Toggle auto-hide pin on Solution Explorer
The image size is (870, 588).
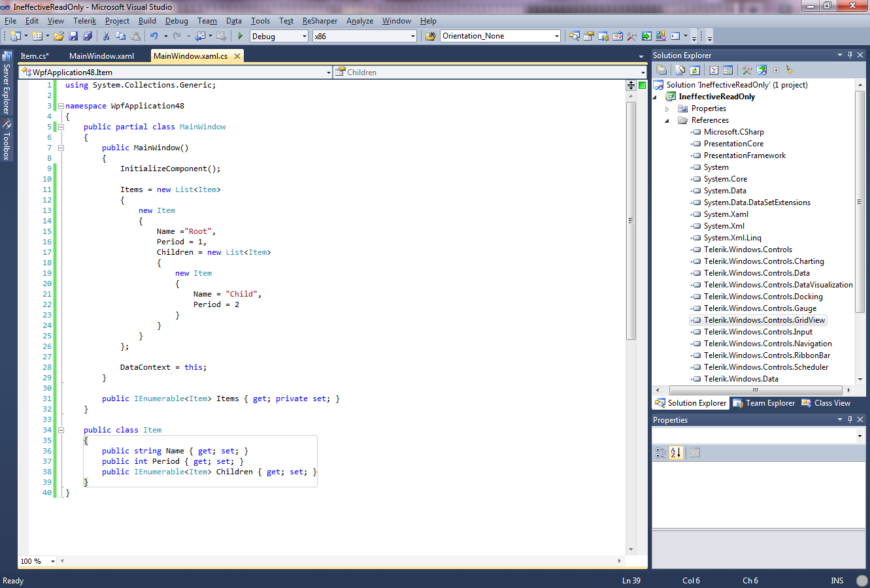coord(850,56)
